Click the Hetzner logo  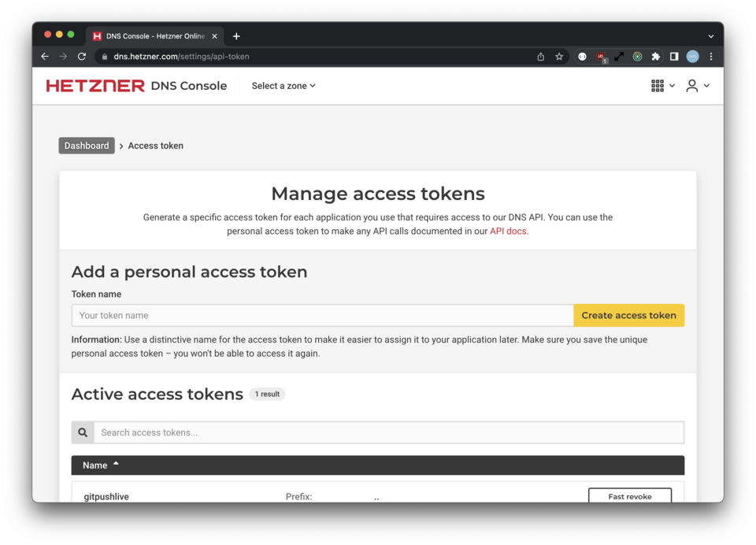pyautogui.click(x=95, y=85)
